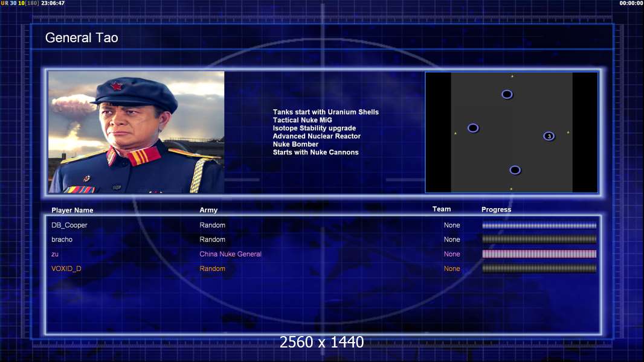Screen dimensions: 644x362
Task: Click the yellow star at minimap bottom edge
Action: (511, 189)
